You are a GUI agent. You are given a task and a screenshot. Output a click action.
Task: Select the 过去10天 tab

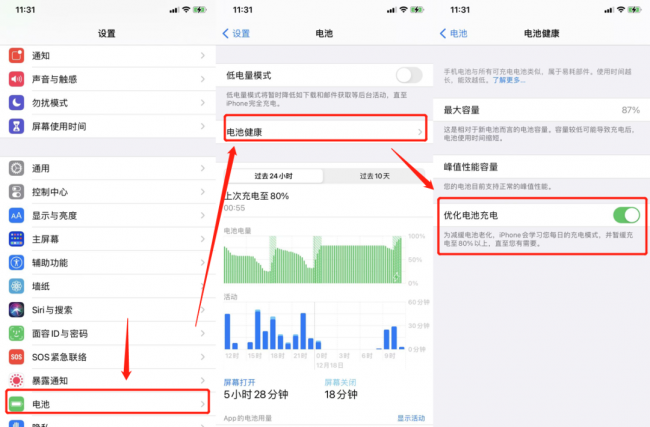(374, 176)
